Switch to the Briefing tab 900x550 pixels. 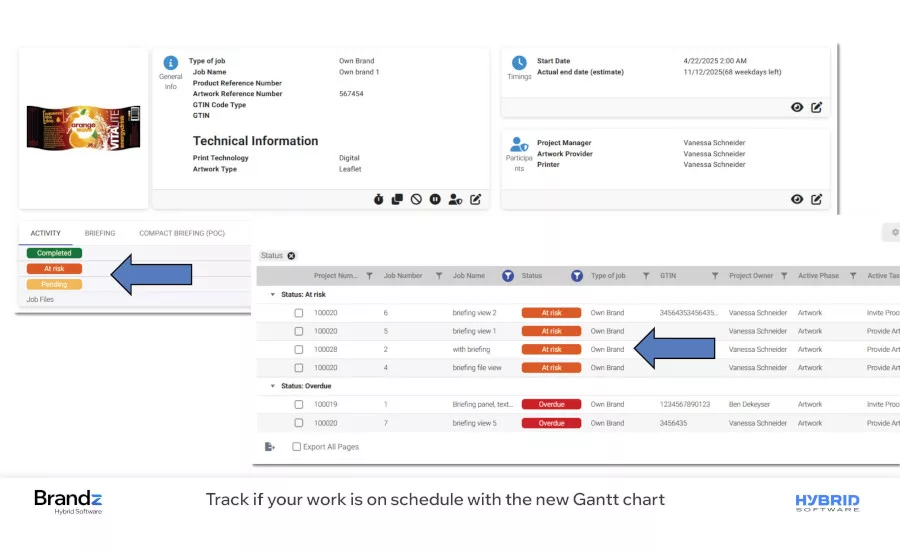pyautogui.click(x=100, y=233)
